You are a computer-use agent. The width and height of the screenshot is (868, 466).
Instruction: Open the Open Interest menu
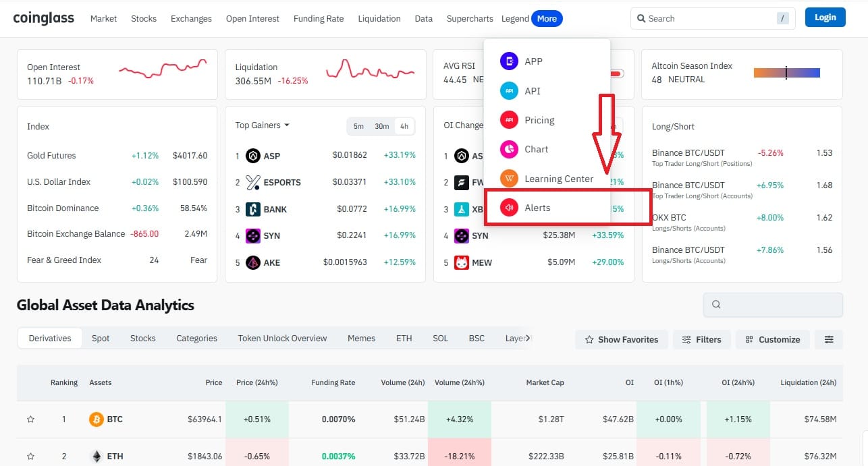coord(252,19)
